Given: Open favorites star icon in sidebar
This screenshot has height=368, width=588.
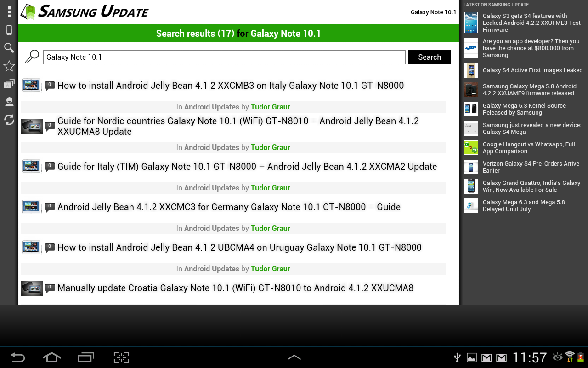Looking at the screenshot, I should tap(9, 66).
